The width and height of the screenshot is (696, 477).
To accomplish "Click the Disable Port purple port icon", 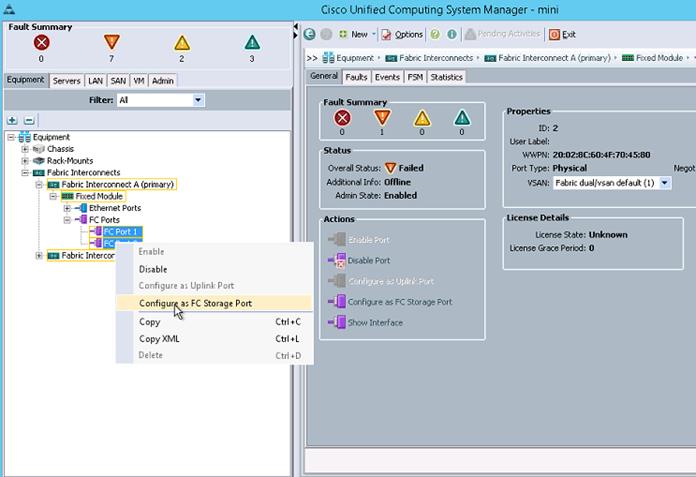I will [337, 261].
